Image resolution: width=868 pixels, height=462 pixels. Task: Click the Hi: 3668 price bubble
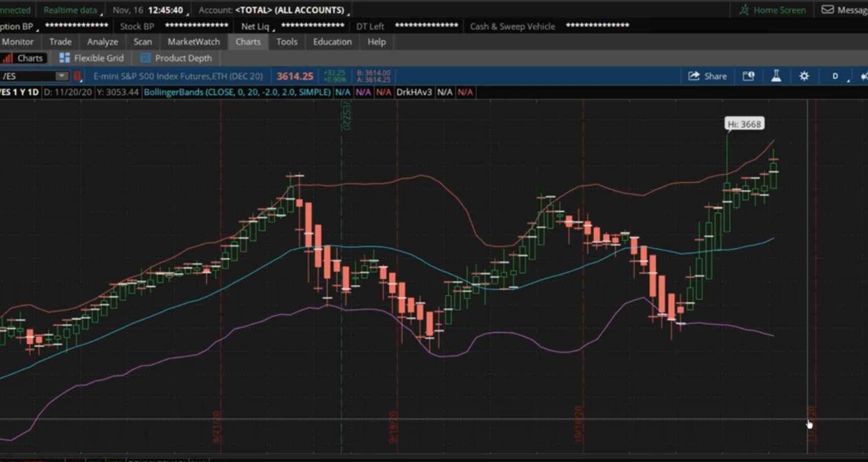[744, 124]
